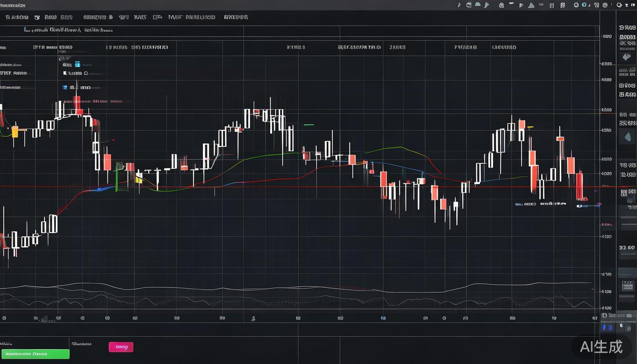Click the speech bubble icon at top right
637x364 pixels.
point(619,5)
